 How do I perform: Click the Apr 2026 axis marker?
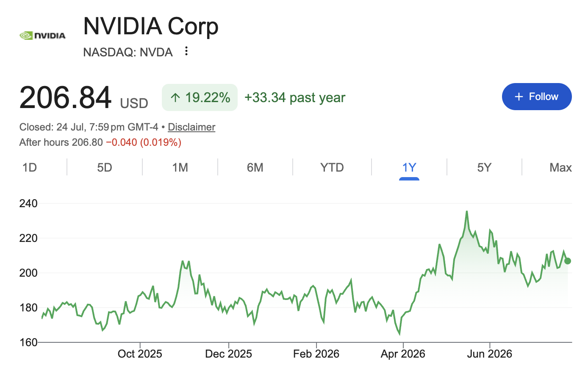pos(403,354)
